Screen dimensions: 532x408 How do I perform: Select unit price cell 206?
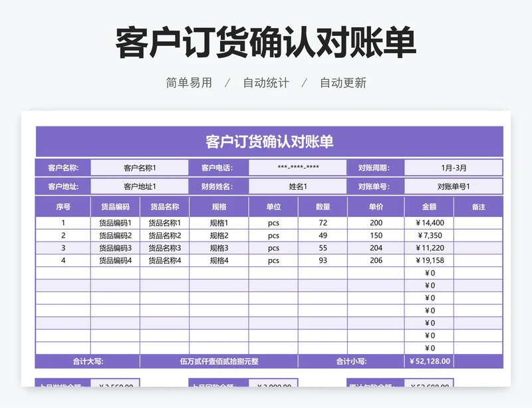pyautogui.click(x=376, y=260)
